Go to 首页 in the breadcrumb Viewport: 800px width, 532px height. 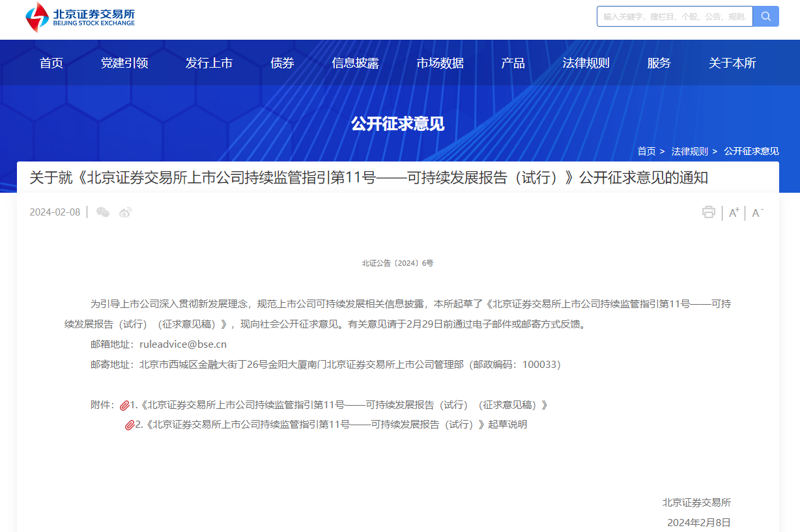coord(646,151)
